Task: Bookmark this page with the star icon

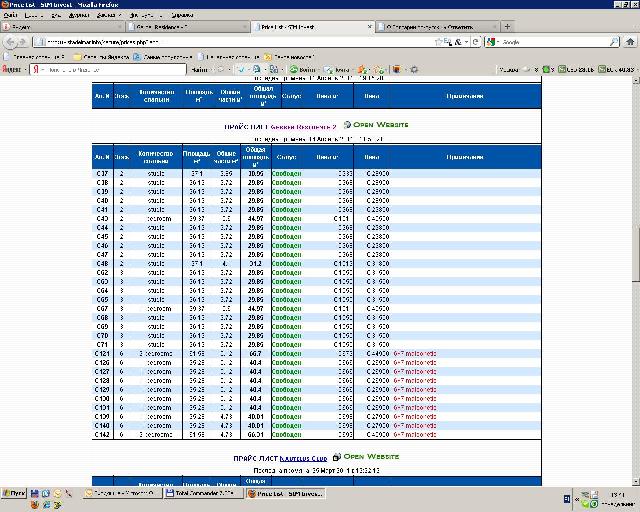Action: pyautogui.click(x=439, y=42)
